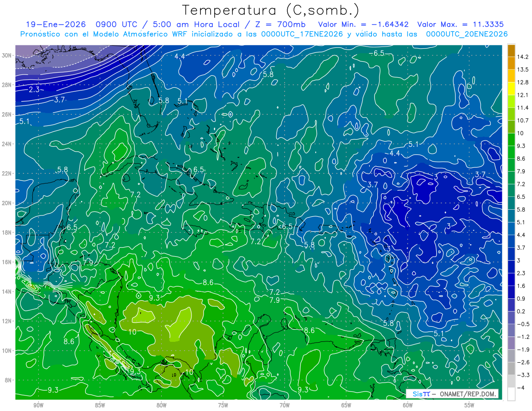The image size is (532, 411).
Task: Click yellow colorbar segment between 12.1 and 12.8
Action: 511,89
